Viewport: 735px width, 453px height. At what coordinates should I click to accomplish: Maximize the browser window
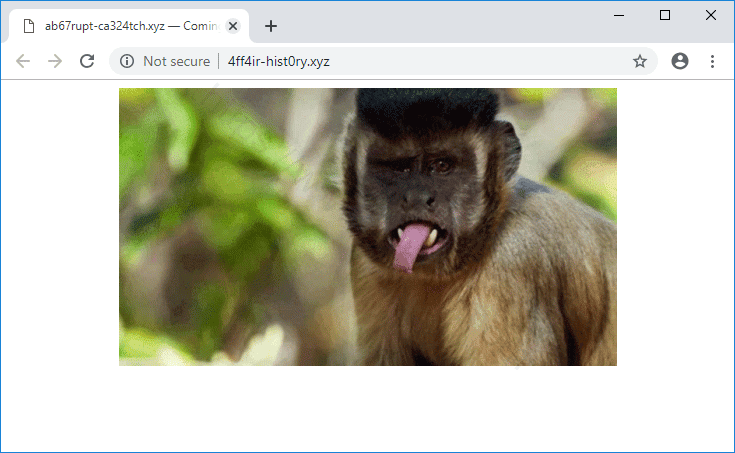(665, 15)
